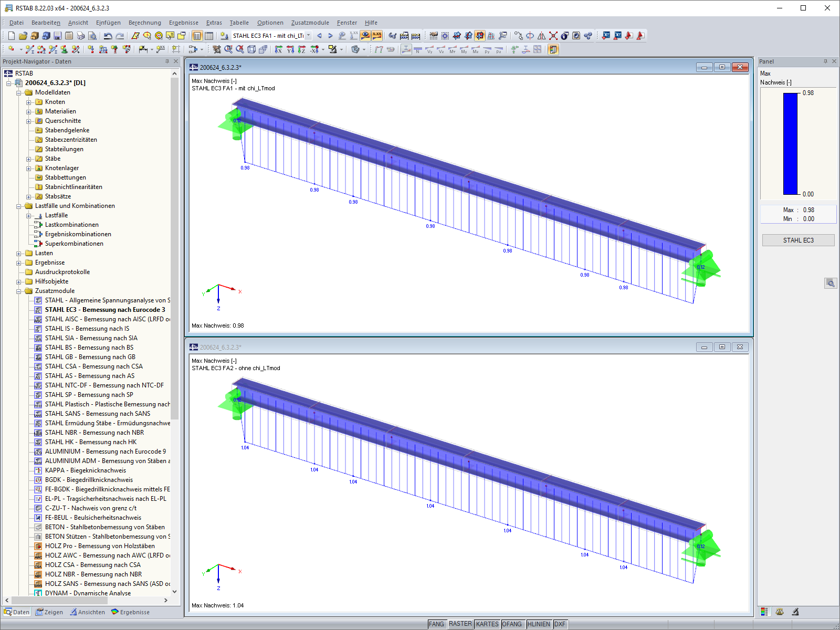Toggle the control panel display button
Image resolution: width=840 pixels, height=630 pixels.
553,49
